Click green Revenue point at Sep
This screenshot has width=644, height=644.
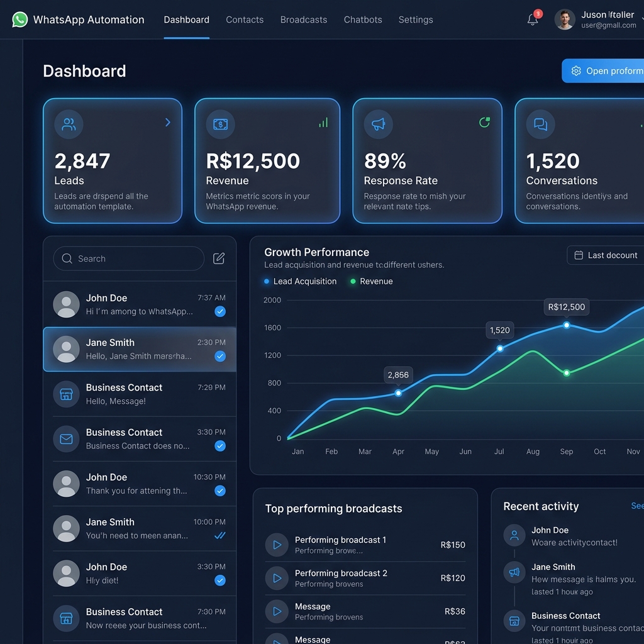coord(567,373)
